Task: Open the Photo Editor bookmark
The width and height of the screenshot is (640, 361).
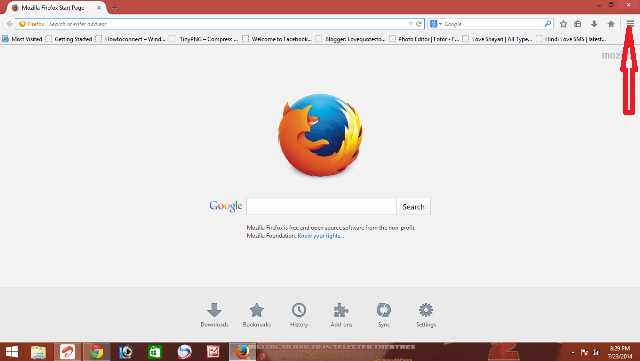Action: tap(424, 39)
